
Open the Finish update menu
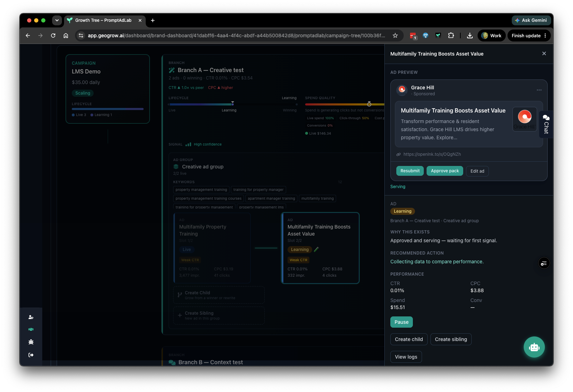[x=529, y=36]
